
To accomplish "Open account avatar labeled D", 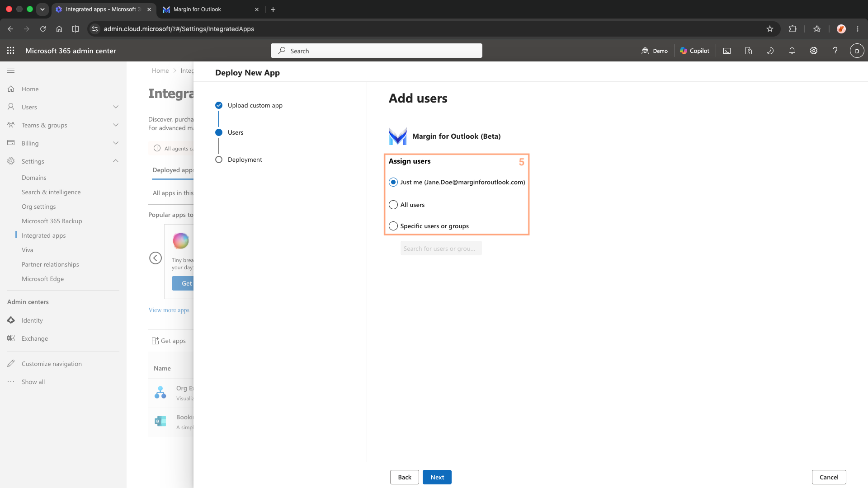I will click(857, 51).
